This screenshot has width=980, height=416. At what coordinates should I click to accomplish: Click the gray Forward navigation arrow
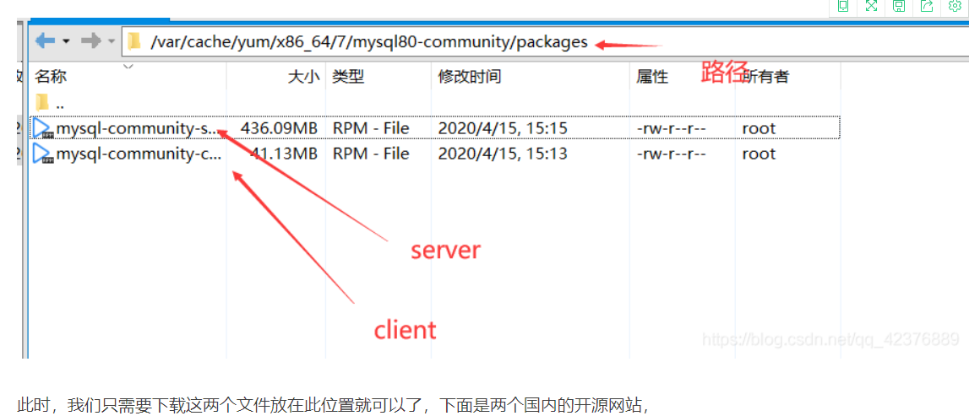coord(91,41)
